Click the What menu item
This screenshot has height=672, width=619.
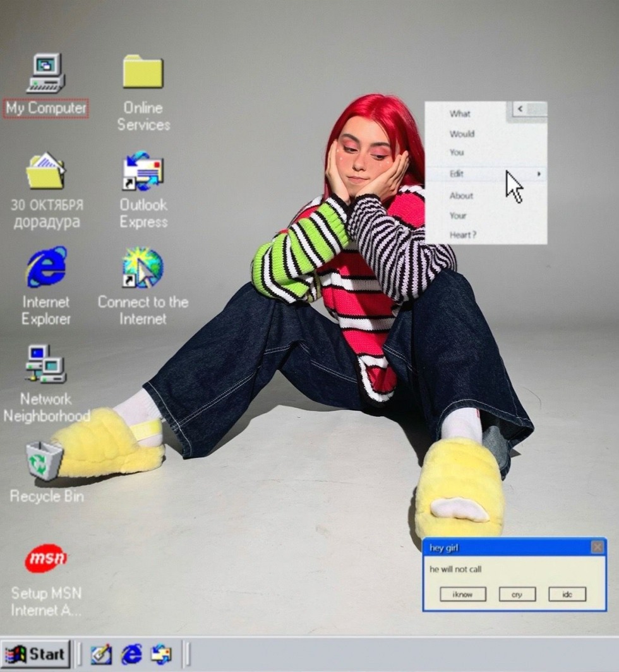(x=460, y=114)
